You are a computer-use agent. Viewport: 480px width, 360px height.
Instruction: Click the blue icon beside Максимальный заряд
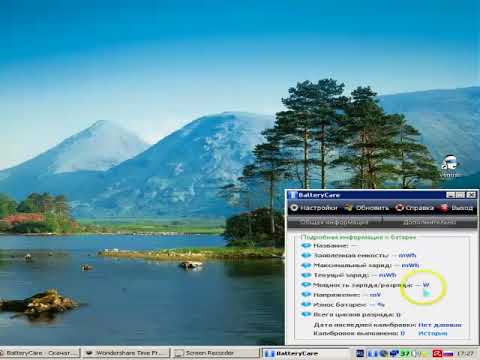coord(306,265)
